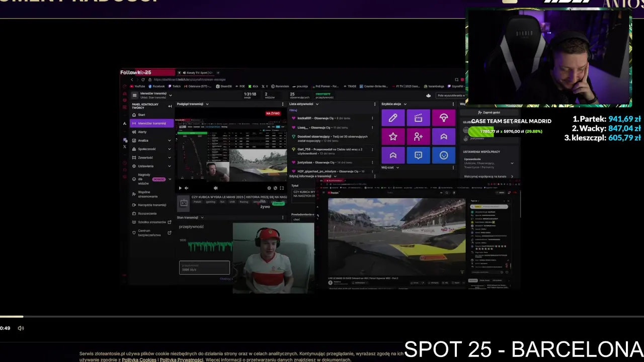Open the Lista aktywności panel dropdown

point(317,104)
